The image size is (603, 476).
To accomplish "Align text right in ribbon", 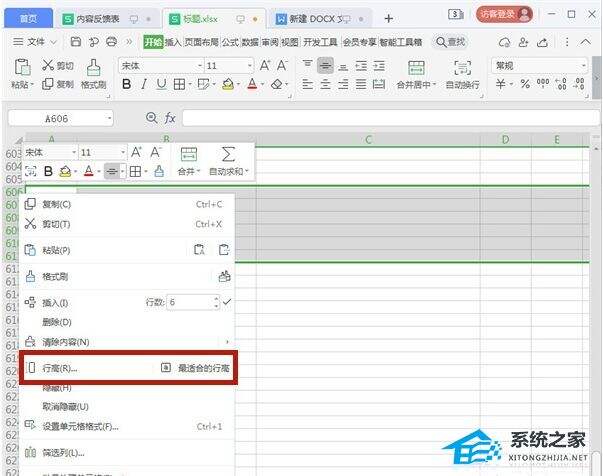I will (x=343, y=84).
